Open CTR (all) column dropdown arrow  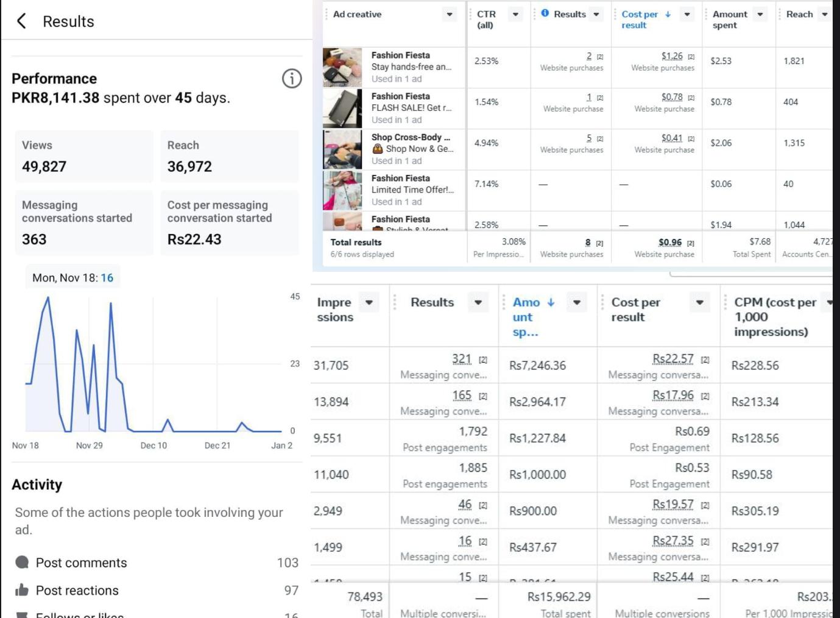(x=515, y=15)
